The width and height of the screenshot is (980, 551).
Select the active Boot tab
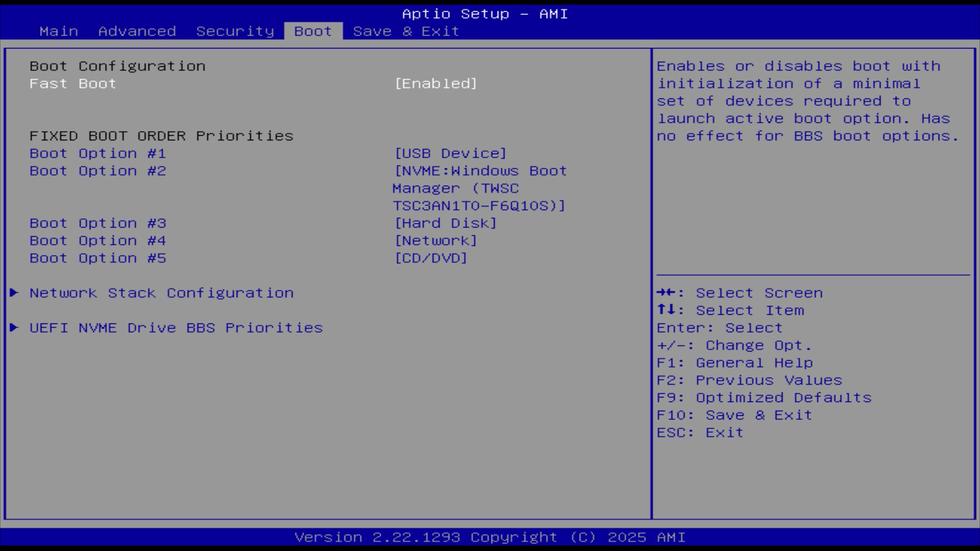(313, 31)
